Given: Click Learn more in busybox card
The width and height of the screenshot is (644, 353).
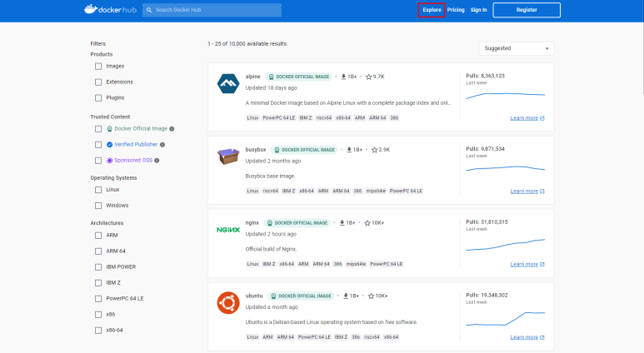Looking at the screenshot, I should (524, 191).
